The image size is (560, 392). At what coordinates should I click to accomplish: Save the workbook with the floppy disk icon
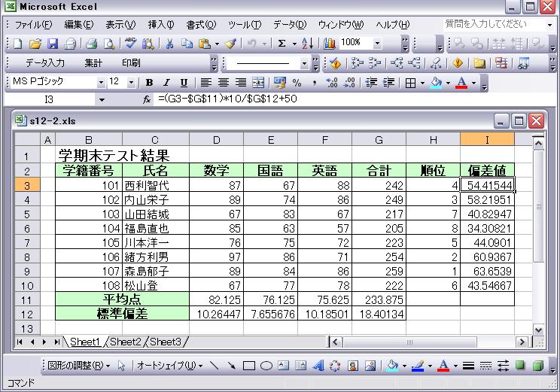53,44
